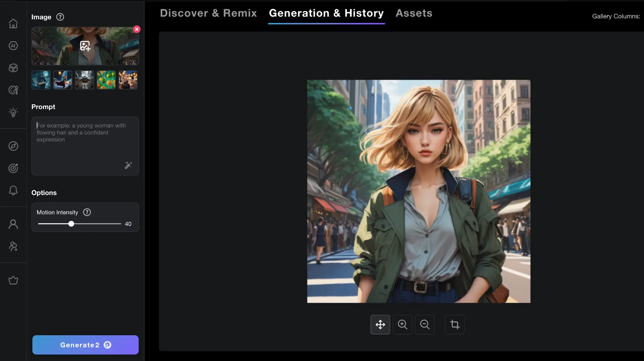Switch to Discover & Remix tab
This screenshot has width=644, height=361.
pos(208,13)
